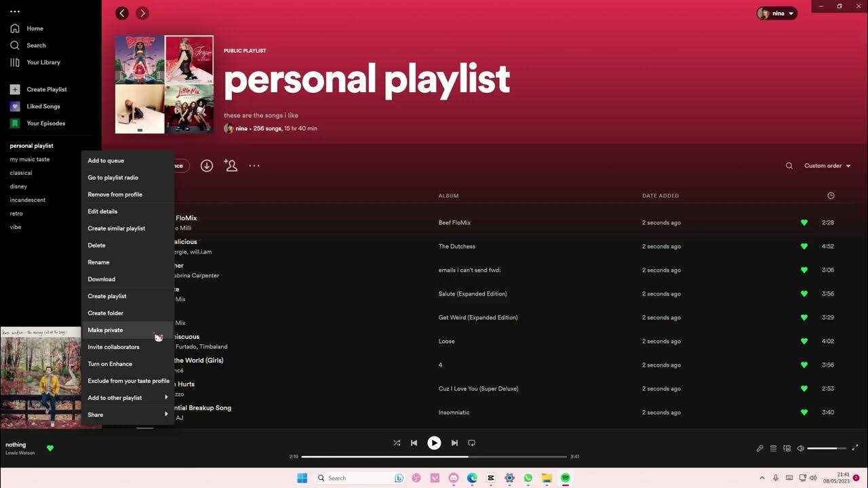Click the now playing album artwork
This screenshot has width=868, height=488.
pos(41,378)
